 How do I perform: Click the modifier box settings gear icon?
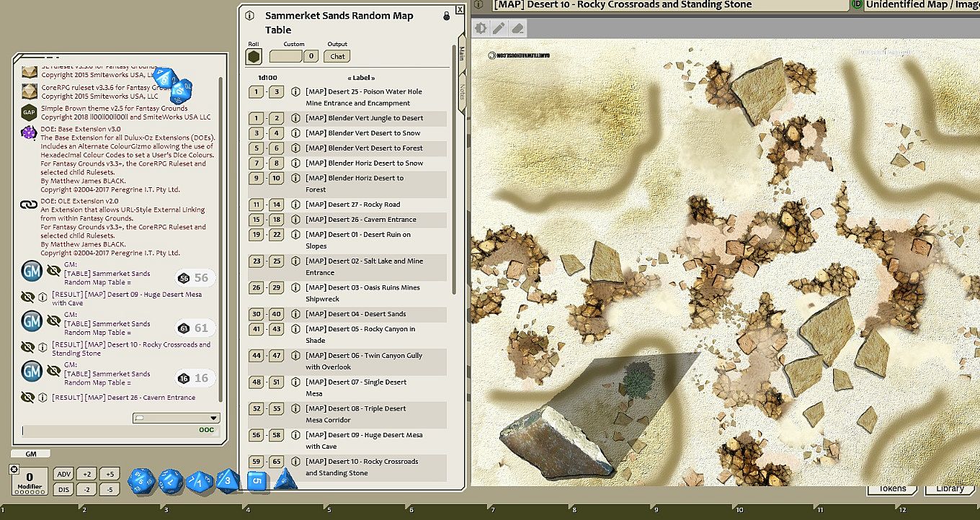tap(14, 470)
